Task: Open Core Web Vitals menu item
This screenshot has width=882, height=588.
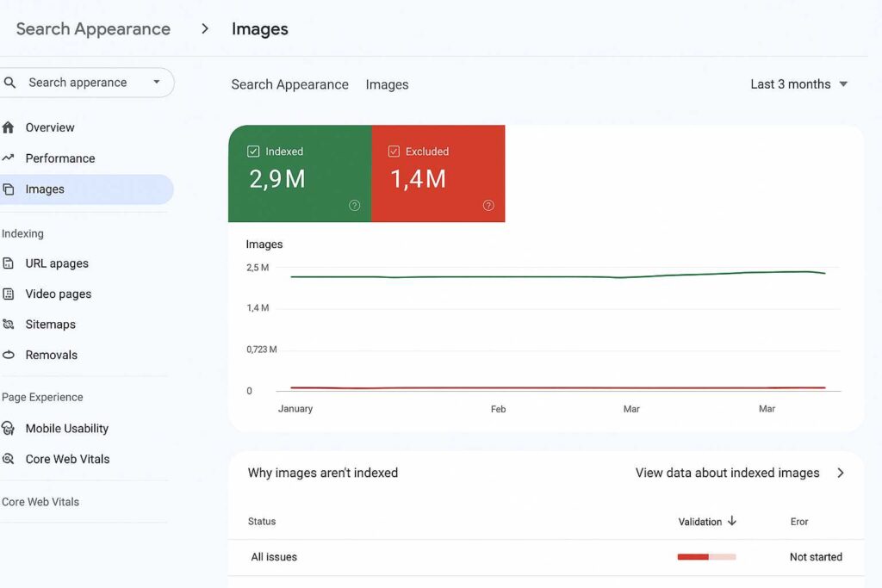Action: [x=67, y=459]
